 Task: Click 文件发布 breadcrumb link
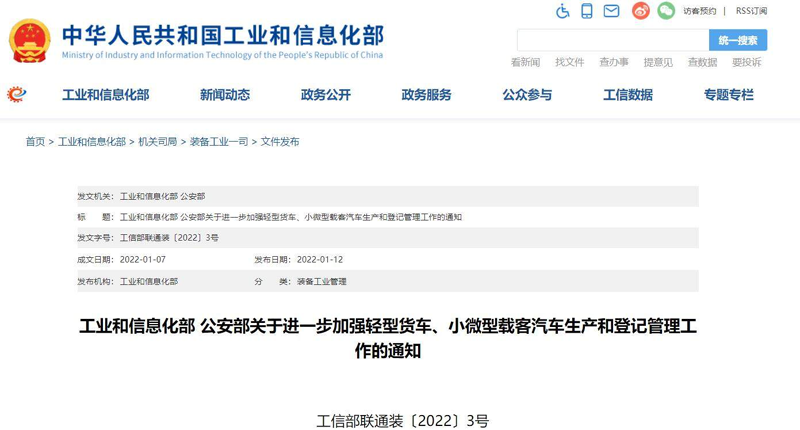[280, 142]
